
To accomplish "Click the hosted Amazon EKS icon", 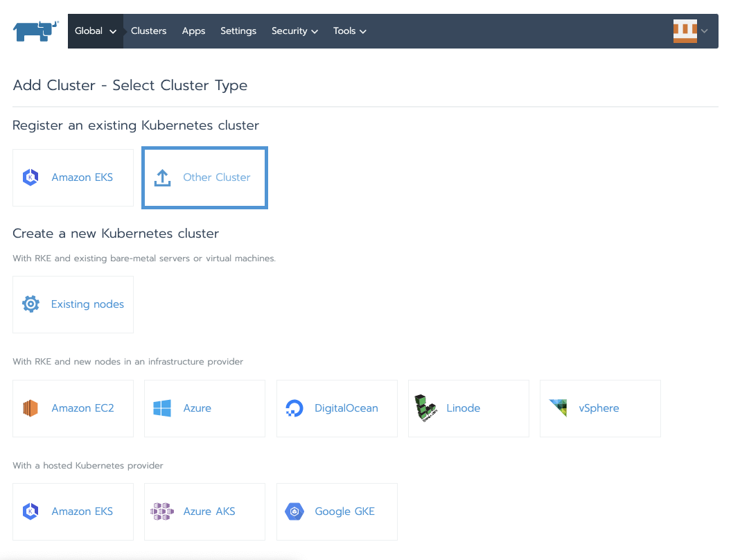I will (30, 511).
